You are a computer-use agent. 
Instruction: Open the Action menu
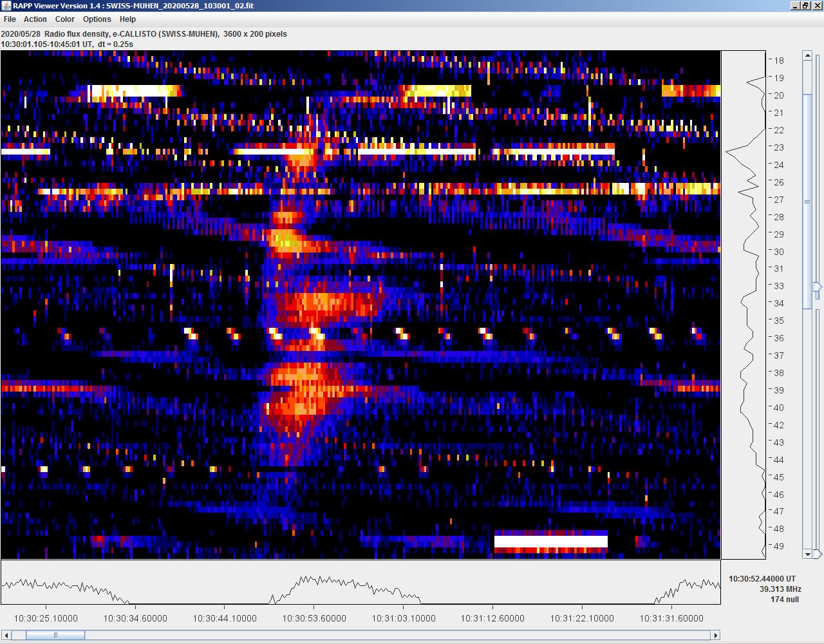35,19
